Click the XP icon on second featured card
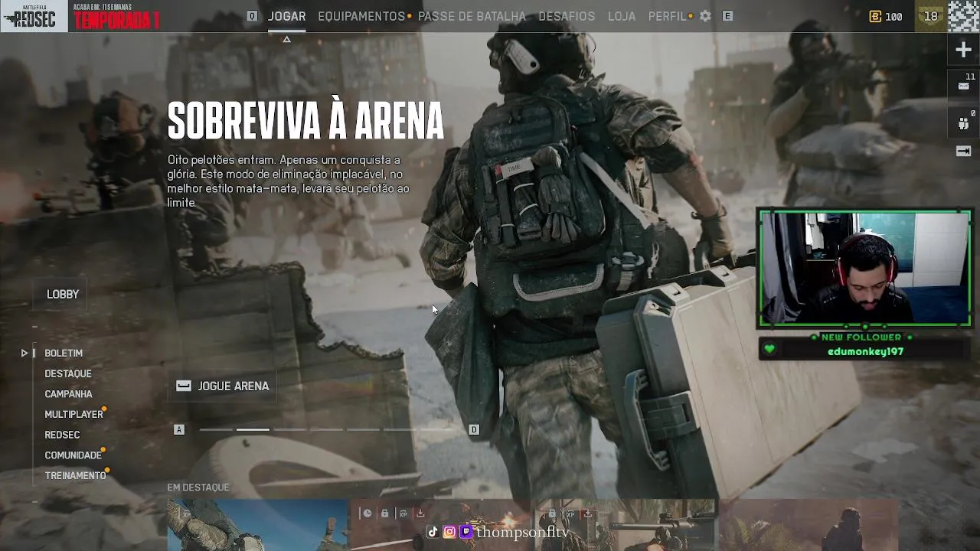This screenshot has height=551, width=980. (x=403, y=514)
